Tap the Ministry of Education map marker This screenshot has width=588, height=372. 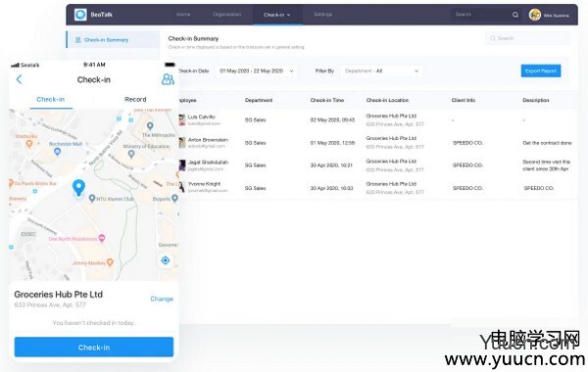[131, 154]
